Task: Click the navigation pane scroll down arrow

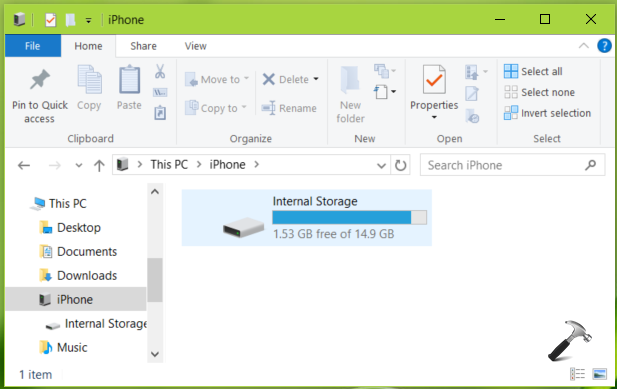Action: [x=155, y=354]
